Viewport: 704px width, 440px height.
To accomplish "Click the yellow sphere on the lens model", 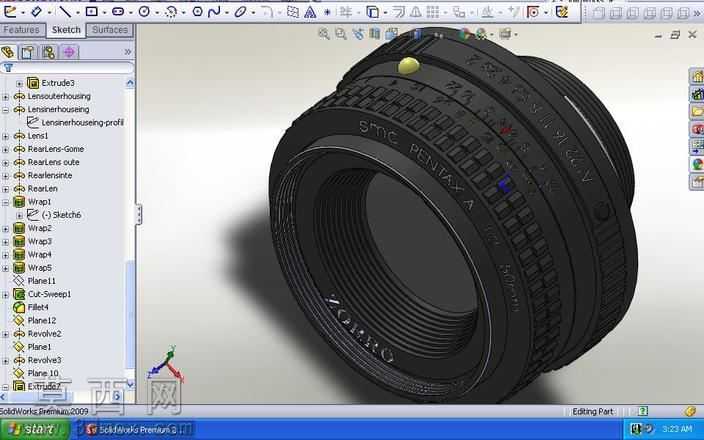I will click(409, 66).
